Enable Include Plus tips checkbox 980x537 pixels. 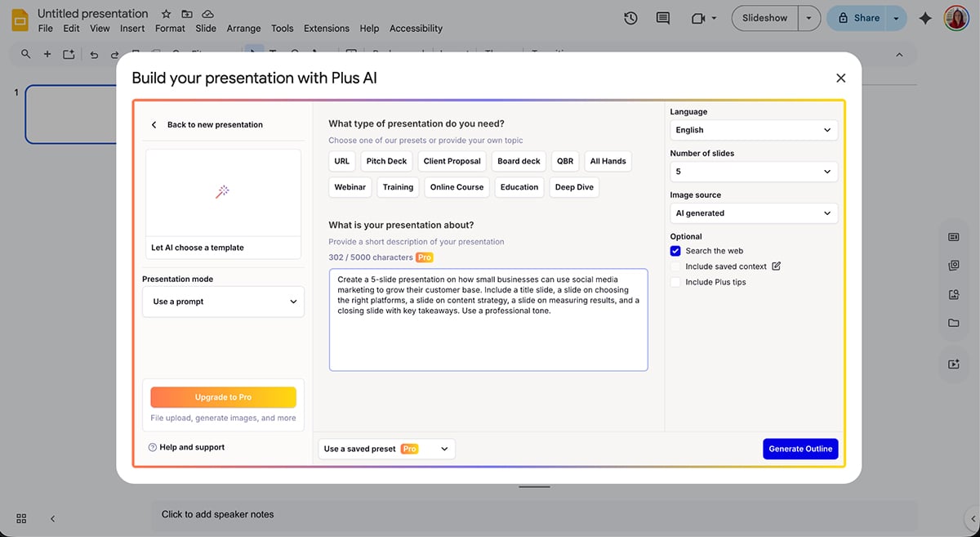tap(675, 282)
